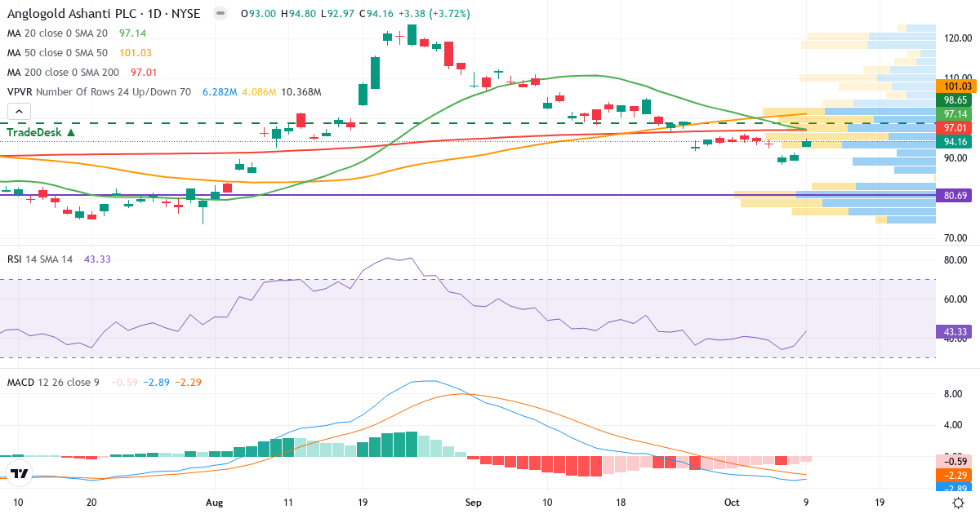The image size is (980, 514).
Task: Click the 120.00 price scale label
Action: tap(956, 38)
